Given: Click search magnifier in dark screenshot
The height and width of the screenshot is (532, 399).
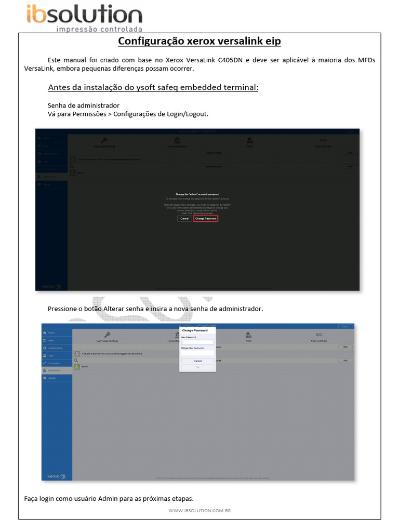Looking at the screenshot, I should pyautogui.click(x=72, y=167).
